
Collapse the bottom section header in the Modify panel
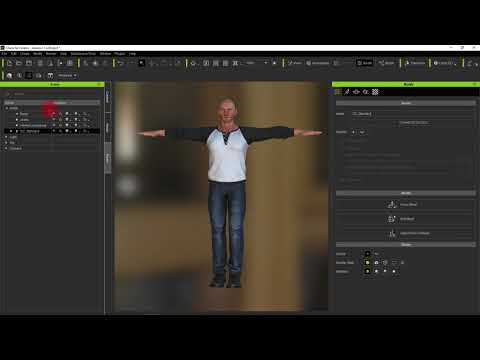tap(406, 245)
